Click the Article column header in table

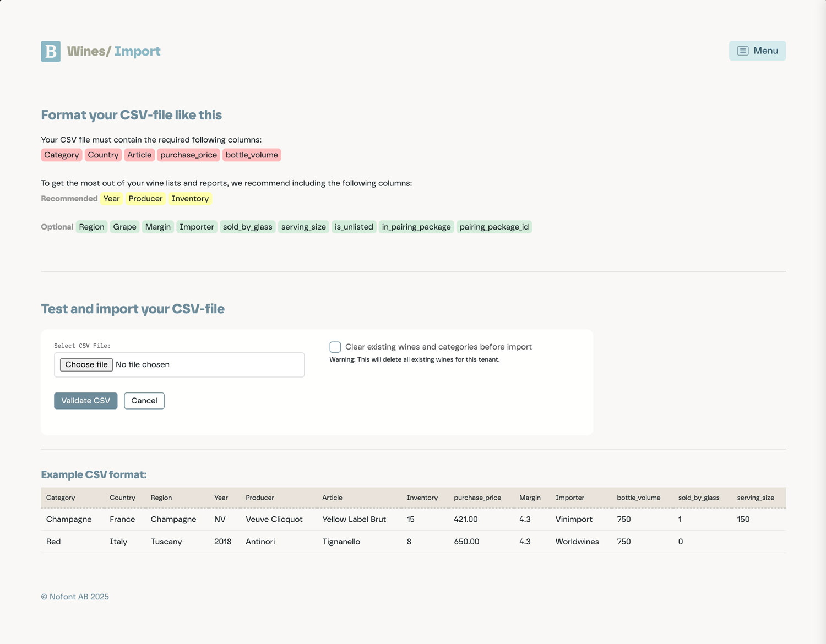tap(332, 498)
